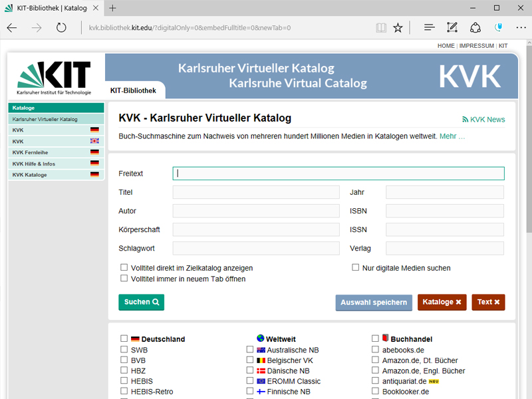532x399 pixels.
Task: Click the browser forward arrow
Action: pyautogui.click(x=37, y=28)
